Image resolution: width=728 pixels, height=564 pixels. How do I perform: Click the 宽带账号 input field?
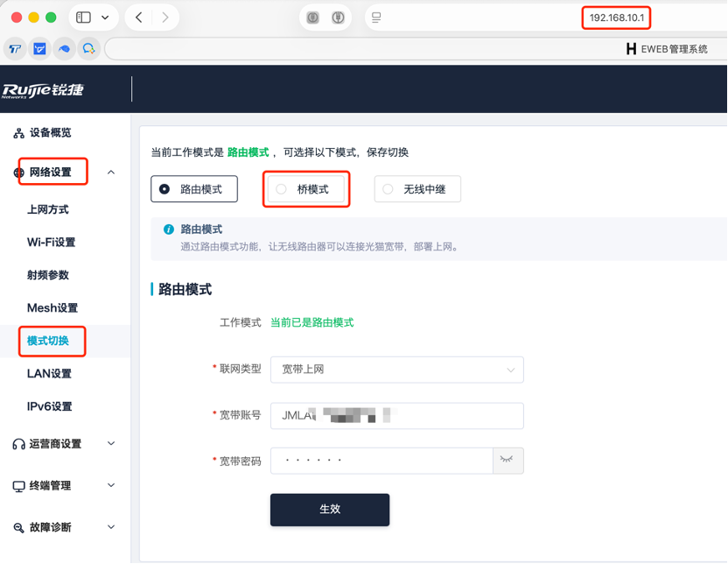click(397, 415)
